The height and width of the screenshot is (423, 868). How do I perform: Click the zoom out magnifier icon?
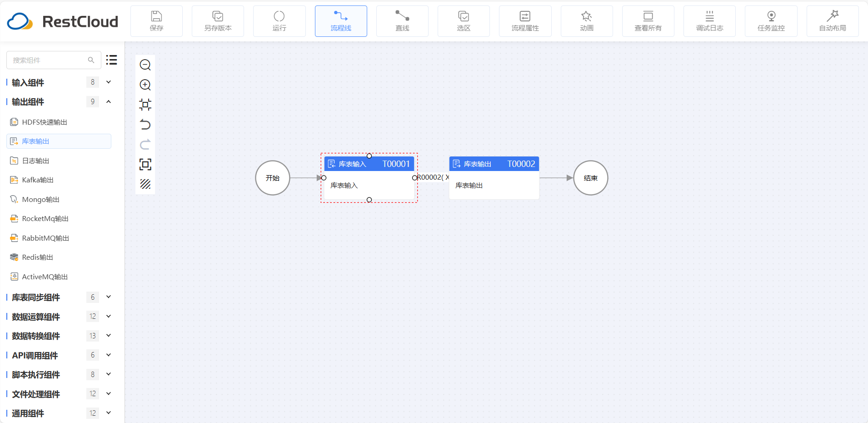[145, 65]
